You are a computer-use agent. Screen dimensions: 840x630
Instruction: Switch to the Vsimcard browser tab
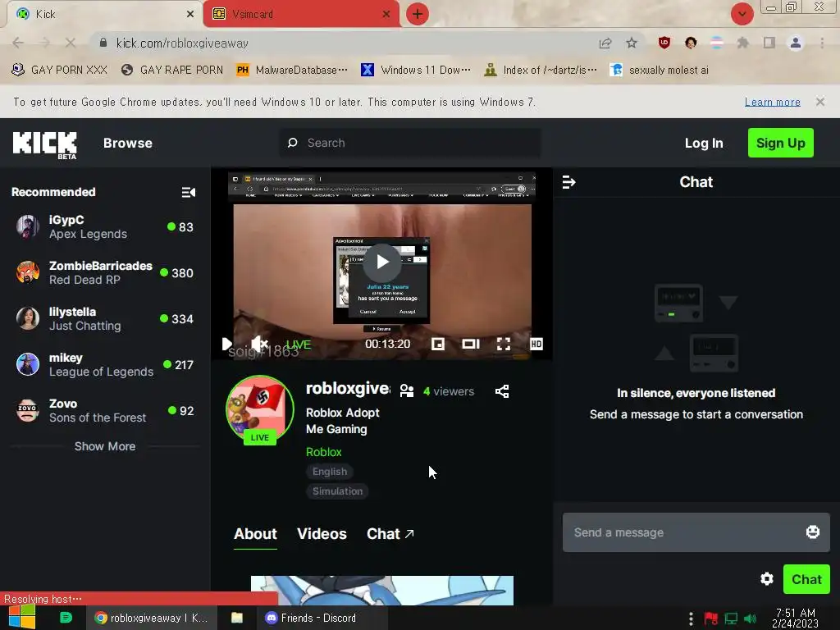click(x=300, y=14)
